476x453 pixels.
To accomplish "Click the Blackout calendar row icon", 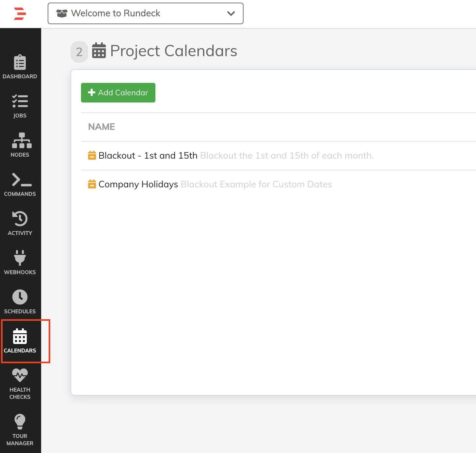I will 92,155.
